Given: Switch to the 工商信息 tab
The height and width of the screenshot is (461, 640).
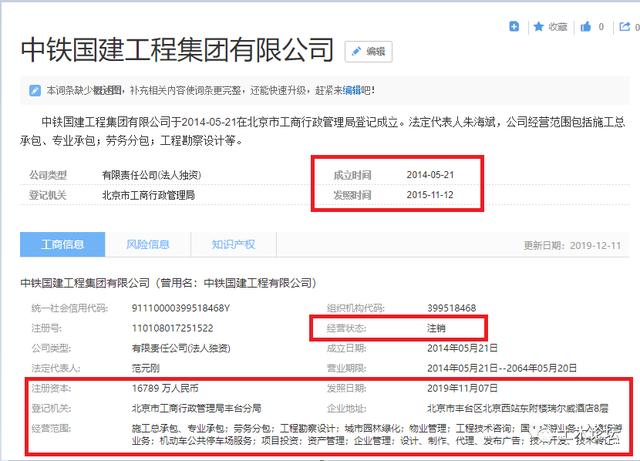Looking at the screenshot, I should (x=62, y=244).
